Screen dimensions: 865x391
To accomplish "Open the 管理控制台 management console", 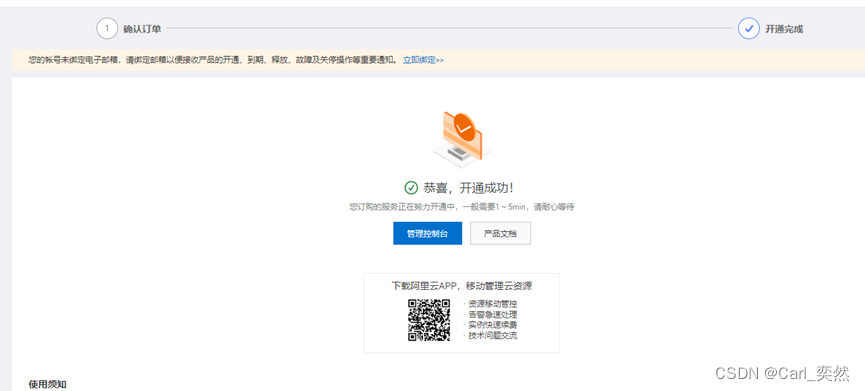I will (427, 233).
